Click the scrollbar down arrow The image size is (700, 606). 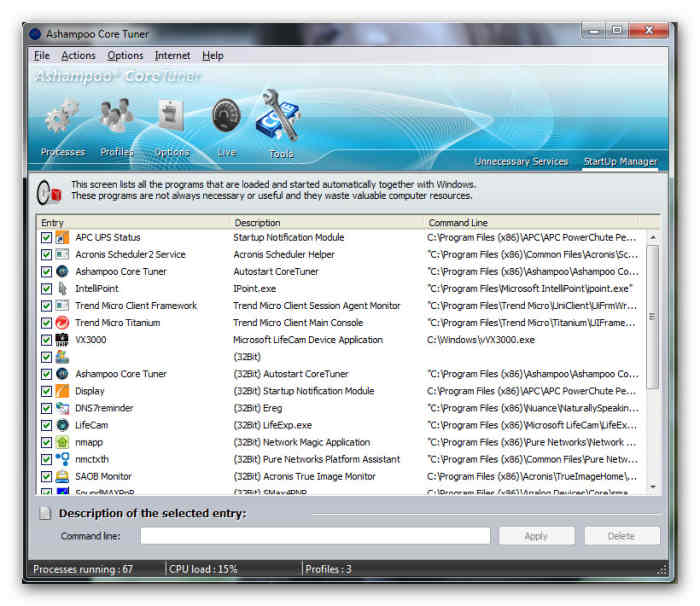pyautogui.click(x=653, y=487)
